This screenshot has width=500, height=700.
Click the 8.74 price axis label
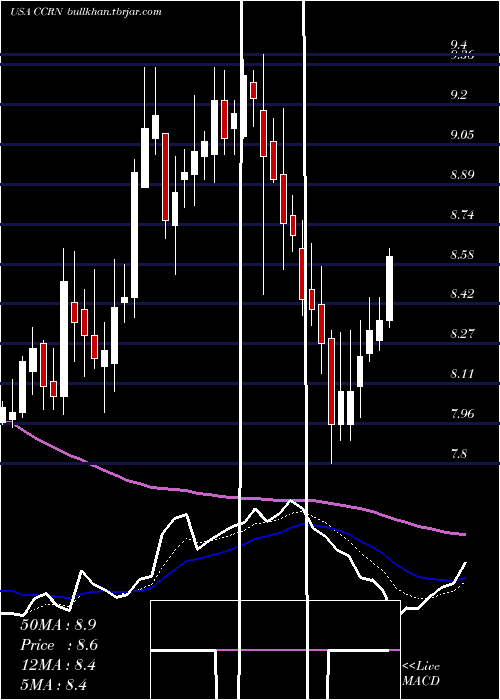click(x=462, y=215)
